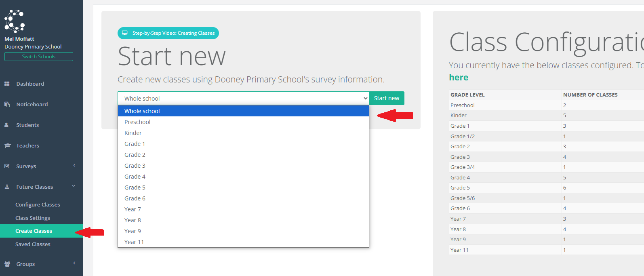Click Grade 4 in the class configuration table
This screenshot has height=276, width=644.
(460, 177)
